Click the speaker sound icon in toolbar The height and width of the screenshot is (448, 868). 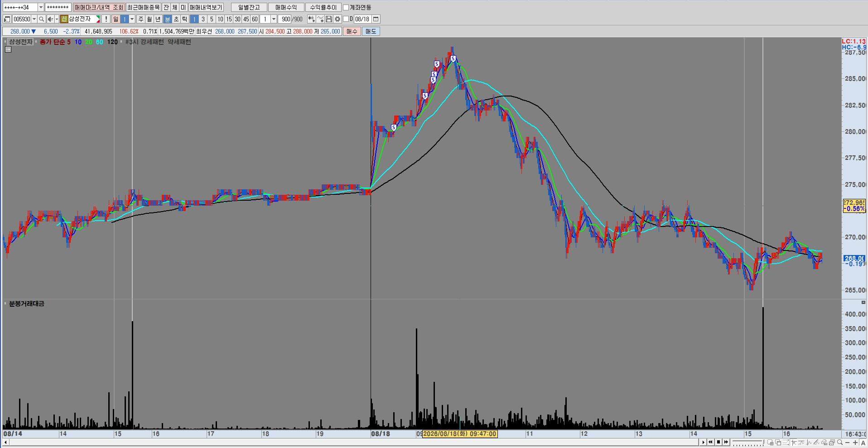(x=50, y=19)
